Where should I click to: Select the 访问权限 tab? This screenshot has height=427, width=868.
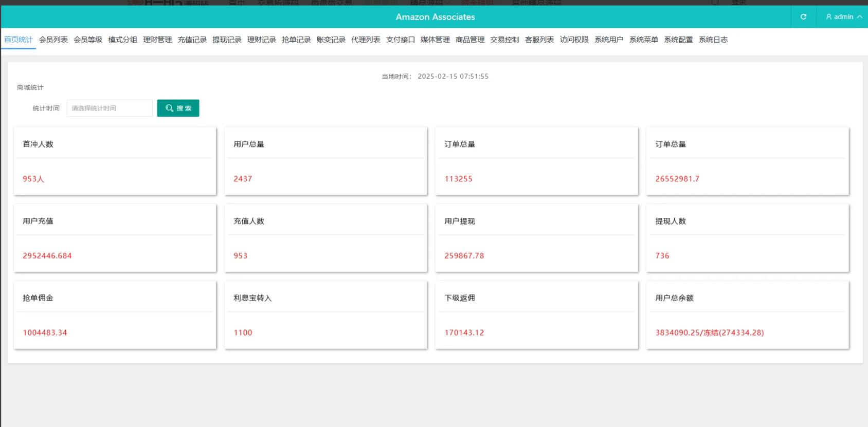click(574, 40)
